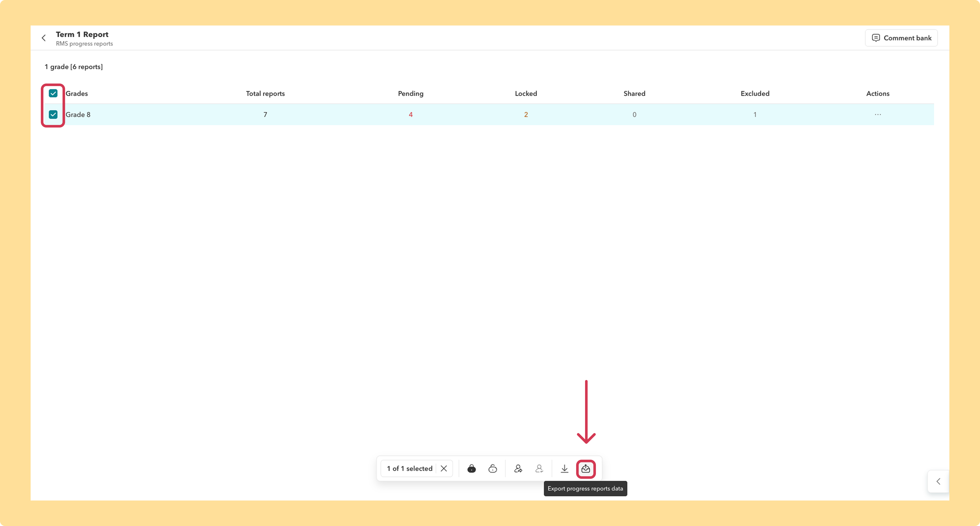Click the total reports value 7
This screenshot has width=980, height=526.
click(x=265, y=114)
